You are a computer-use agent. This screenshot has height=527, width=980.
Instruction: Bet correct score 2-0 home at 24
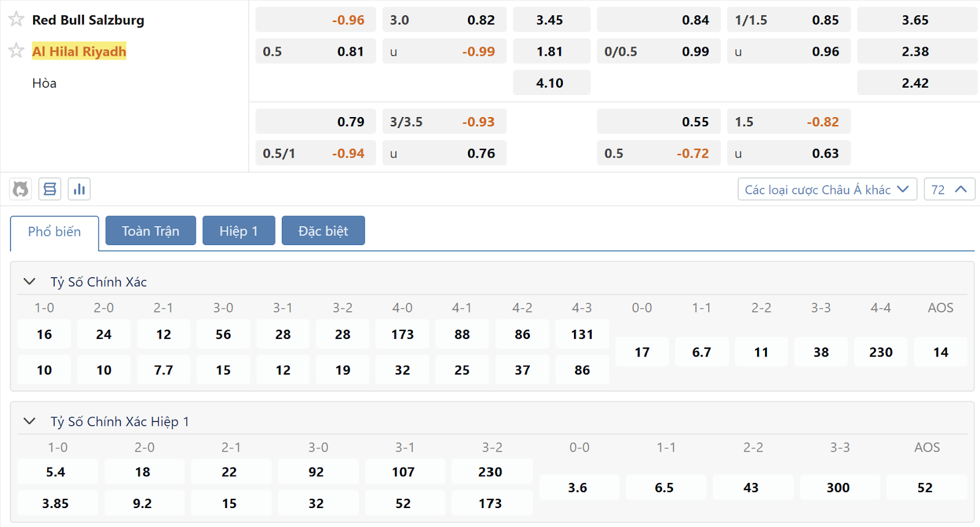pyautogui.click(x=104, y=335)
